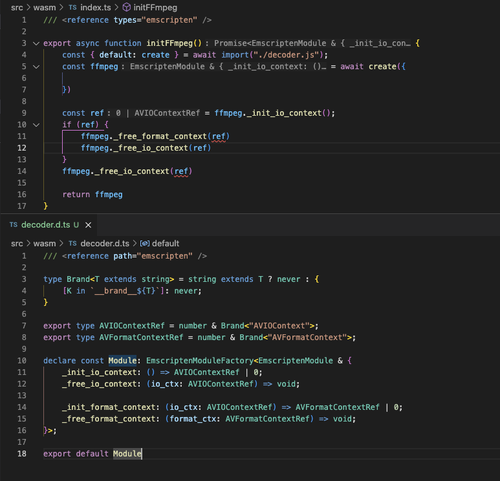Screen dimensions: 500x481
Task: Click the AVFormatContextRef type declaration on line 8
Action: (141, 337)
